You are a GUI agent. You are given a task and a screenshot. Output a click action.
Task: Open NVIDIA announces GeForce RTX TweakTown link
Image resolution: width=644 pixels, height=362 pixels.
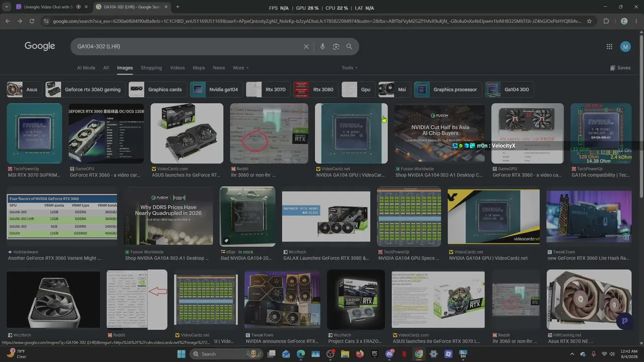(282, 341)
